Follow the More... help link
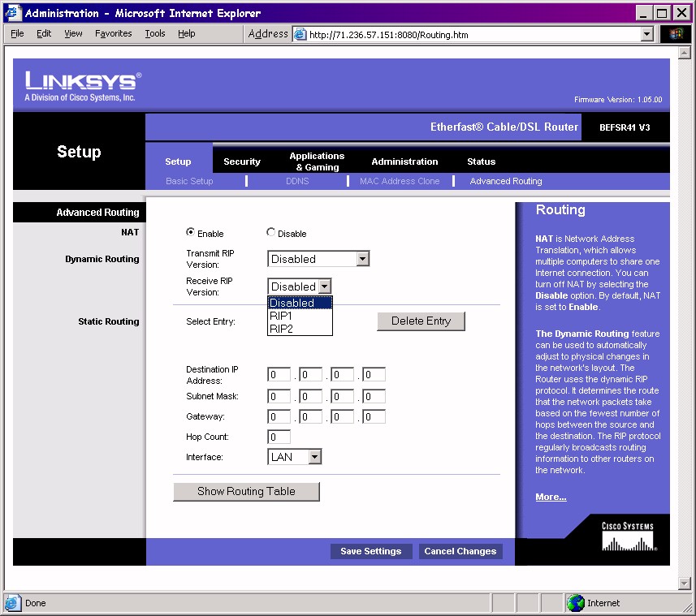 click(x=551, y=497)
